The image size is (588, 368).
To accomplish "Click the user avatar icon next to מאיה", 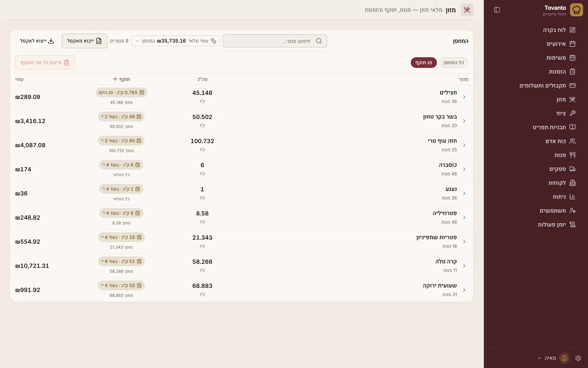I will pyautogui.click(x=564, y=358).
